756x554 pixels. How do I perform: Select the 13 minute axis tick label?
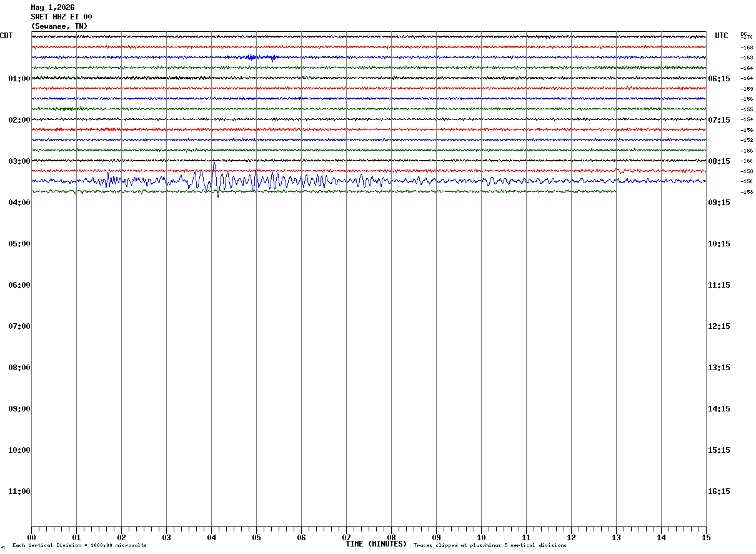(616, 538)
